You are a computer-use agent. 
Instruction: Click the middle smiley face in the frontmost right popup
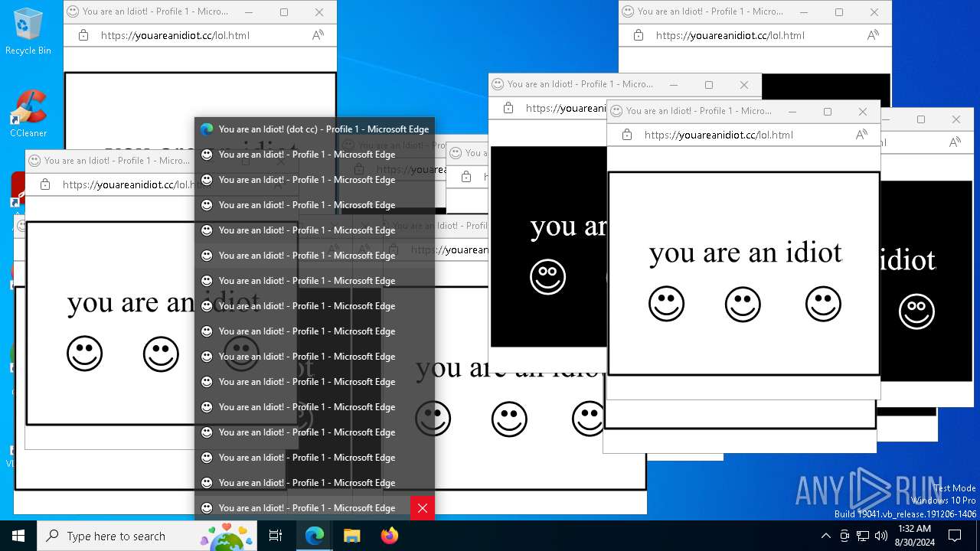point(743,304)
